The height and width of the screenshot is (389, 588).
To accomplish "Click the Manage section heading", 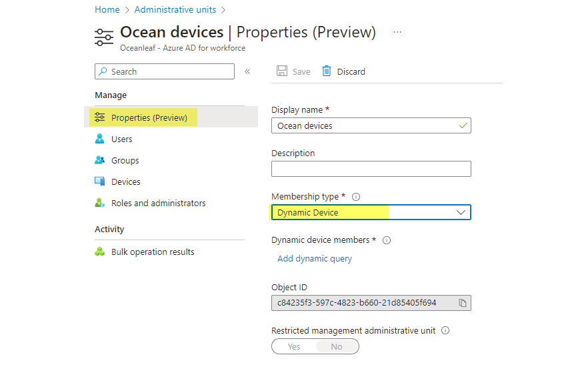I will pos(111,95).
